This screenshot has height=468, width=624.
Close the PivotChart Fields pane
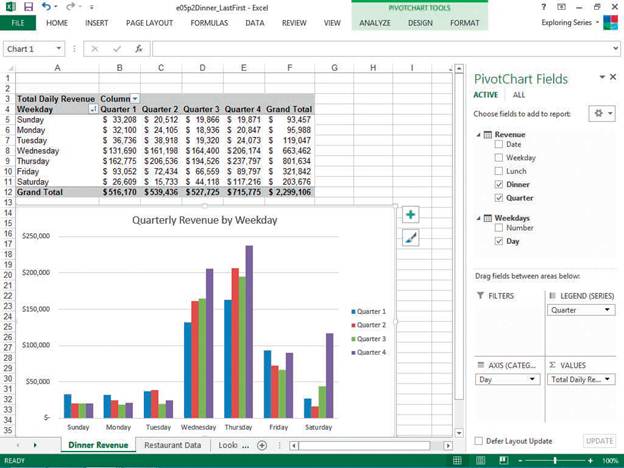click(614, 77)
